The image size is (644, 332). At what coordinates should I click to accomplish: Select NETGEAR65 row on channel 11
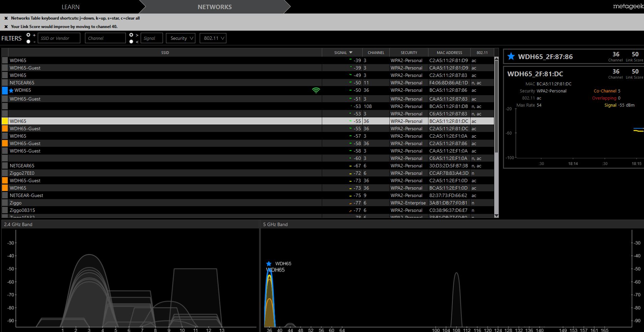(248, 83)
